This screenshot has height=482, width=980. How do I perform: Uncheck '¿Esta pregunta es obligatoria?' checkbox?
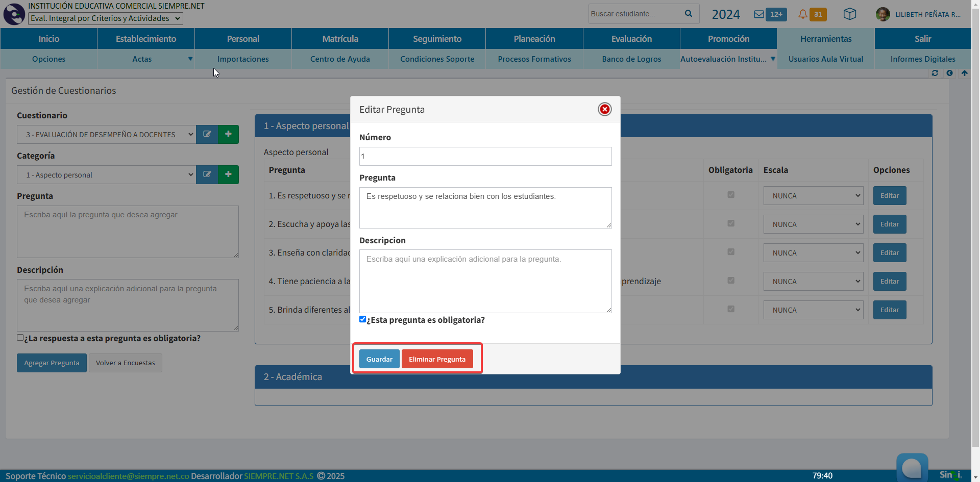tap(363, 319)
